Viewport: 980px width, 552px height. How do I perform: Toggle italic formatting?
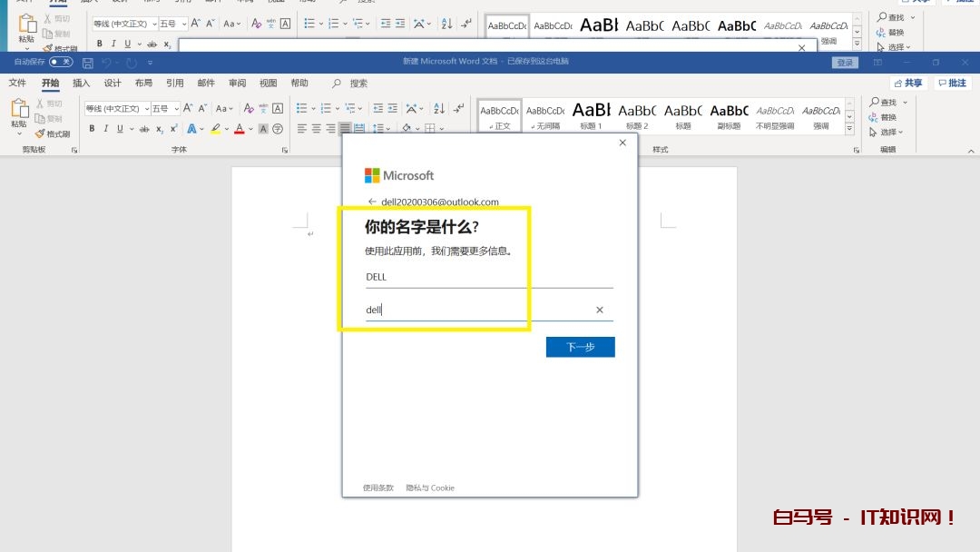pyautogui.click(x=104, y=129)
